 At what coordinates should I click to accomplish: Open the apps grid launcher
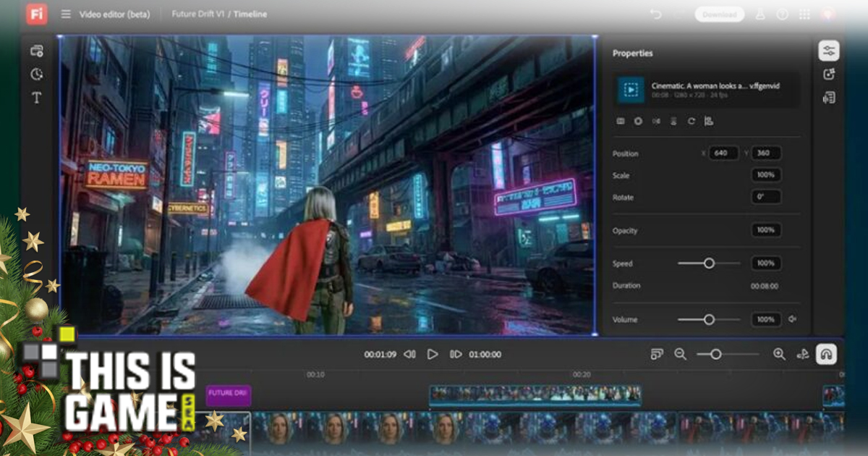coord(804,14)
